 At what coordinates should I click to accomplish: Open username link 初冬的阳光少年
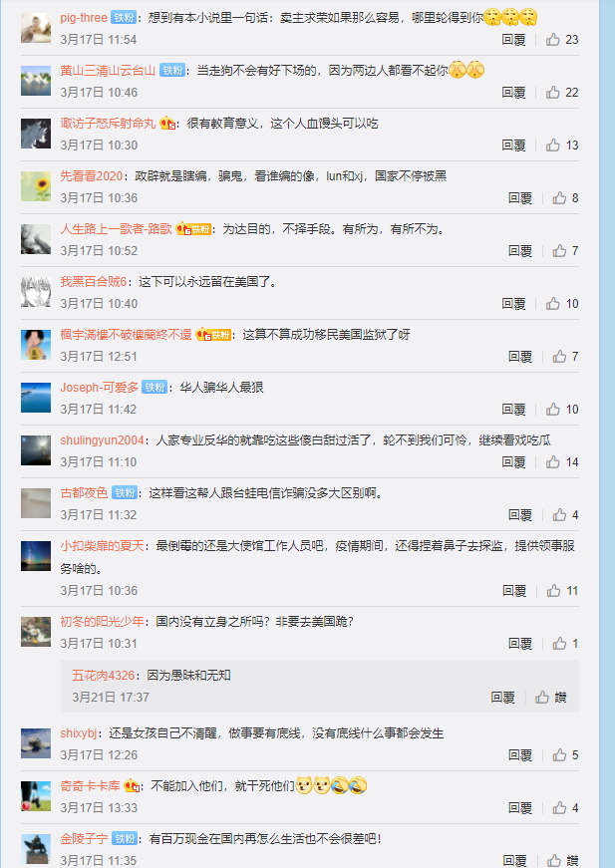(x=102, y=622)
